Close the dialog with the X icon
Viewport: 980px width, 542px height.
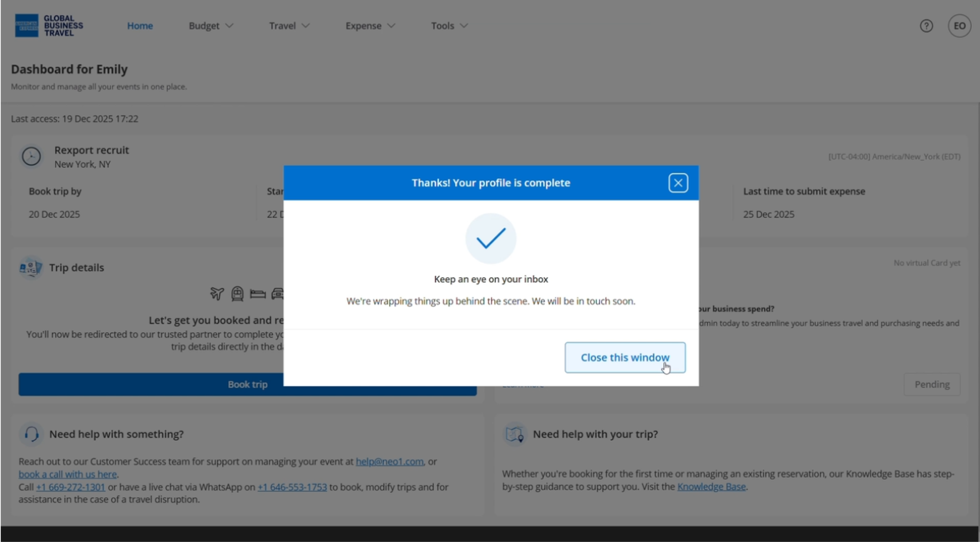click(x=678, y=183)
